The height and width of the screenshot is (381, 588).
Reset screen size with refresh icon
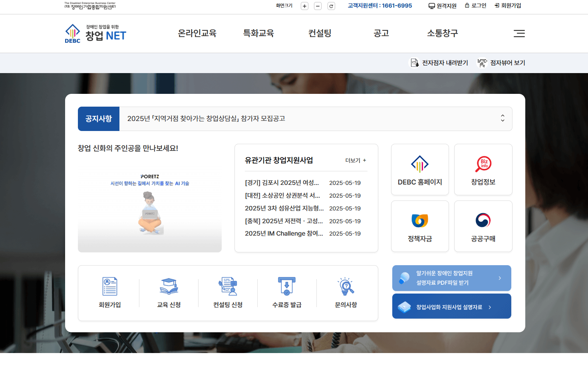[331, 6]
